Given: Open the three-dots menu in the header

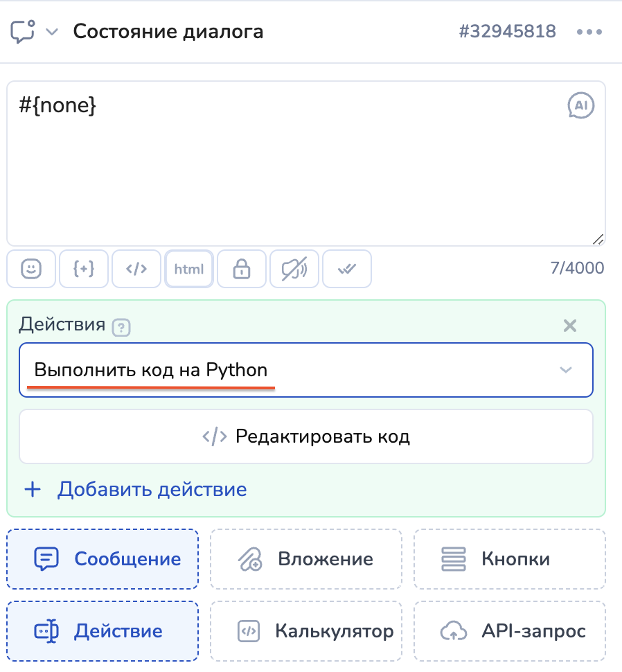Looking at the screenshot, I should 589,32.
